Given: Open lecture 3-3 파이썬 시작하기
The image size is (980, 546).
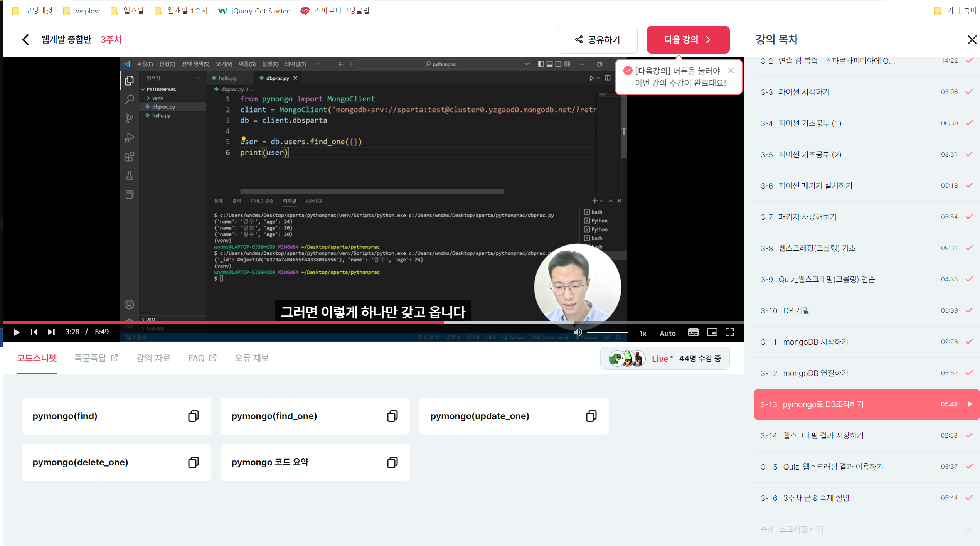Looking at the screenshot, I should pos(867,92).
